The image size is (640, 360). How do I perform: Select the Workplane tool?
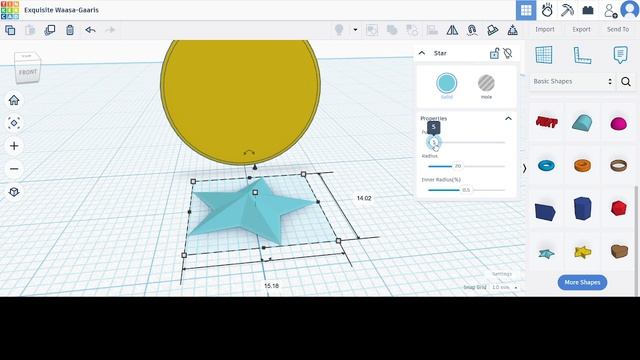pyautogui.click(x=544, y=54)
